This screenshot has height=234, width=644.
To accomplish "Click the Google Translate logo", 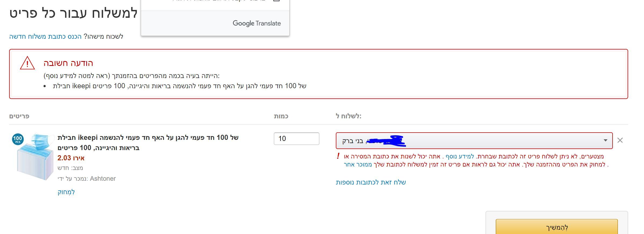I will (x=257, y=23).
